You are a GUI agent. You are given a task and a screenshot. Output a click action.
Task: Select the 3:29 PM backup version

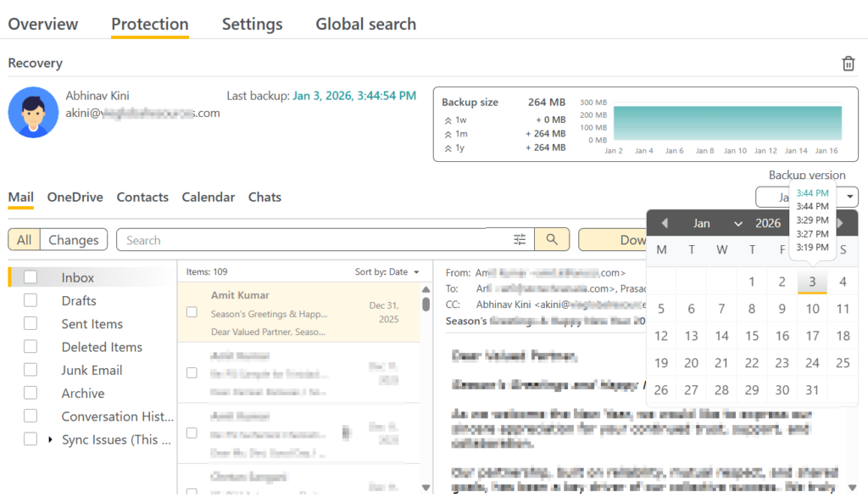(812, 221)
